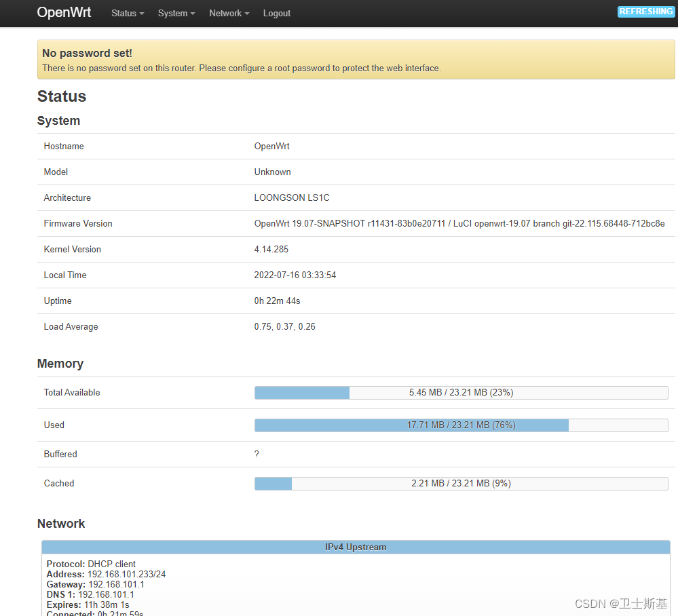
Task: Select the Uptime value 0h 22m 44s
Action: (277, 301)
